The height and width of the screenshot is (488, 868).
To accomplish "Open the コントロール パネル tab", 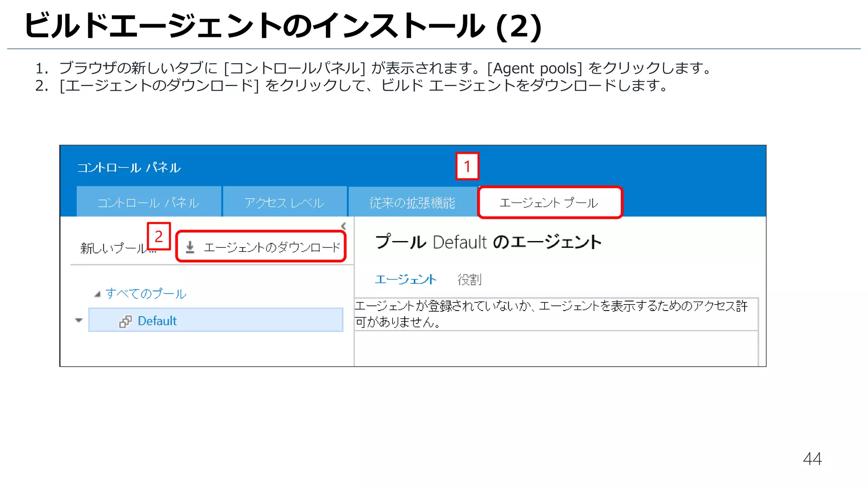I will tap(149, 202).
